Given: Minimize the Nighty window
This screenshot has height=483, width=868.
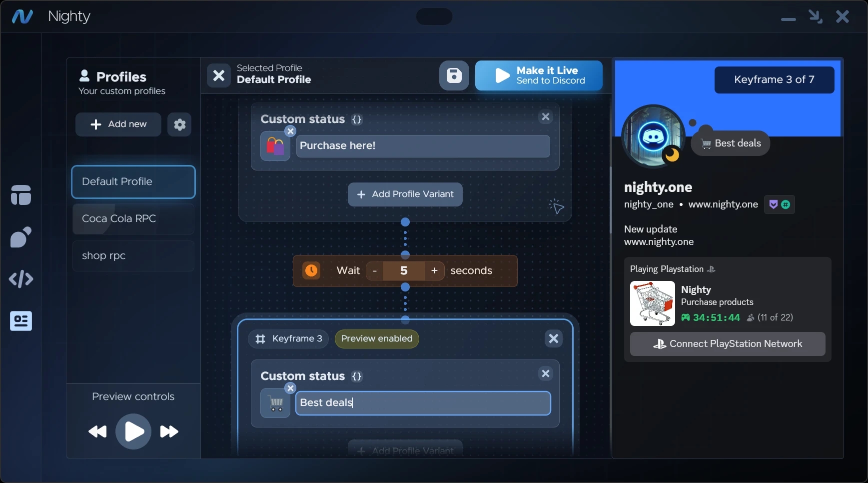Looking at the screenshot, I should pos(789,19).
